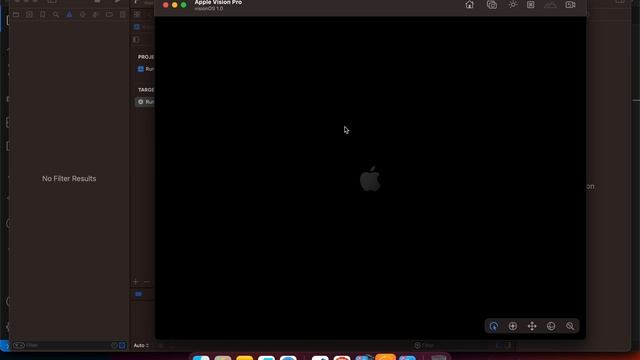Open Xcode source control navigator

tap(29, 15)
